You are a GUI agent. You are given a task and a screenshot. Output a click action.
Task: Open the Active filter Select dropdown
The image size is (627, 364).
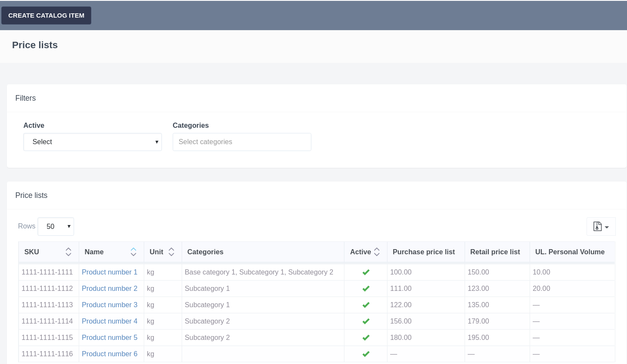pyautogui.click(x=92, y=142)
